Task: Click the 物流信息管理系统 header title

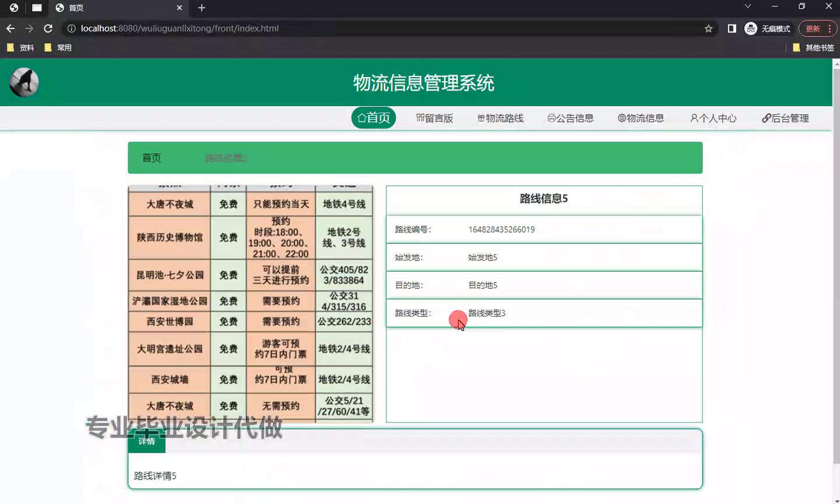Action: 424,83
